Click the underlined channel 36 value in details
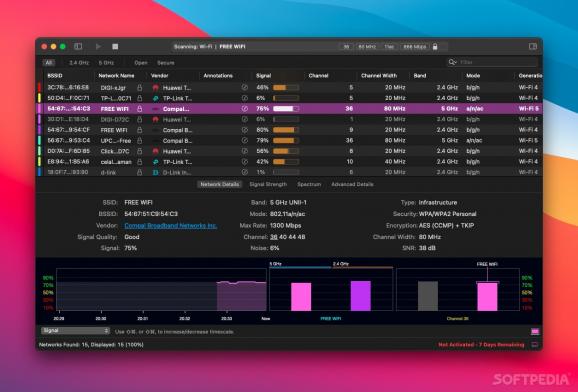This screenshot has width=578, height=392. click(x=274, y=237)
